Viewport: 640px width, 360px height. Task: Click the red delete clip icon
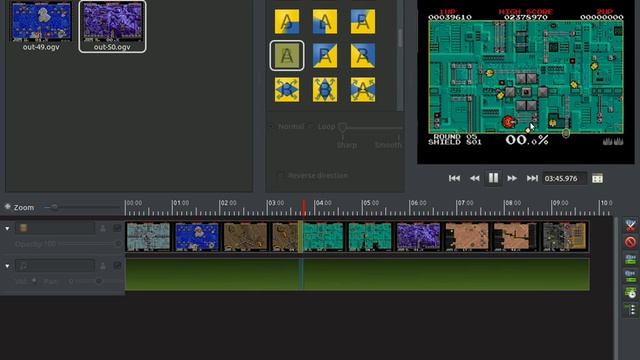click(x=630, y=242)
